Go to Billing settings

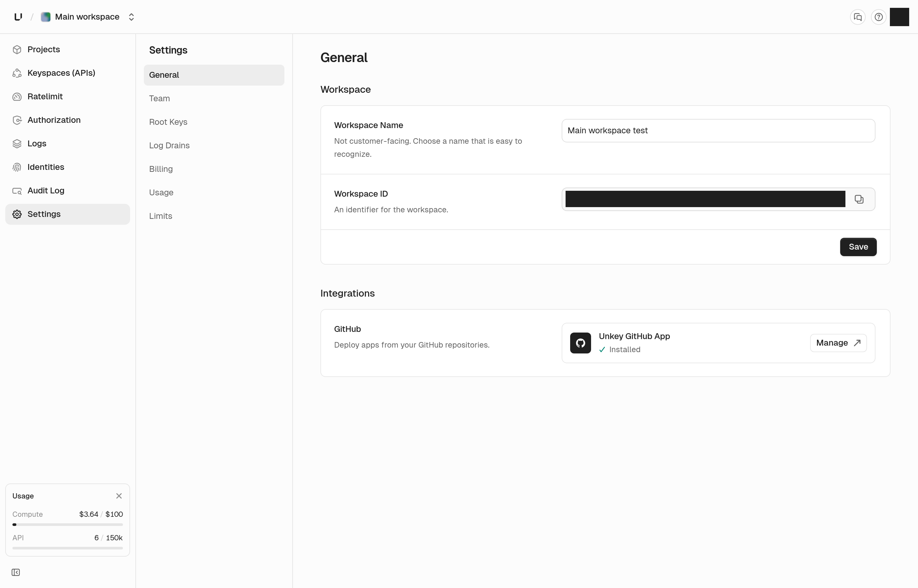214,169
